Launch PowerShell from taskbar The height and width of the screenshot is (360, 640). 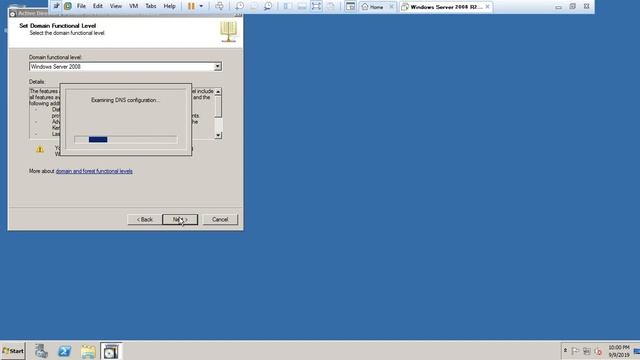tap(64, 351)
